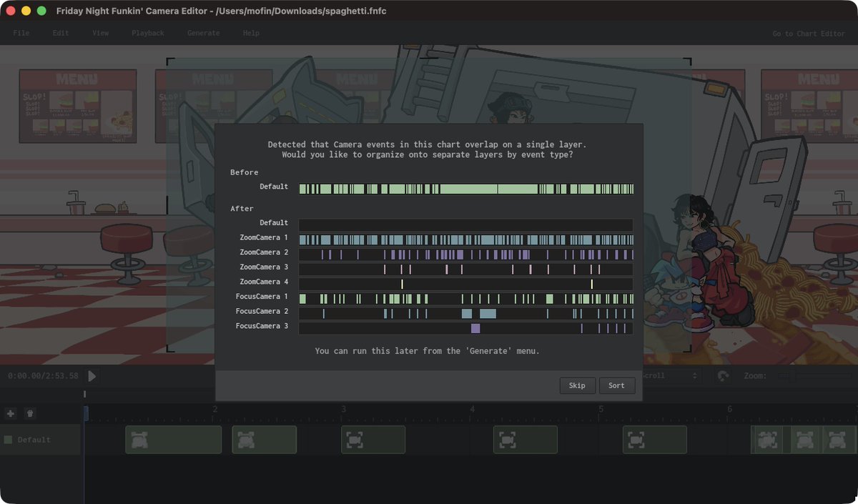The height and width of the screenshot is (504, 858).
Task: Click the FocusCamera 2 preview bar
Action: pos(465,313)
